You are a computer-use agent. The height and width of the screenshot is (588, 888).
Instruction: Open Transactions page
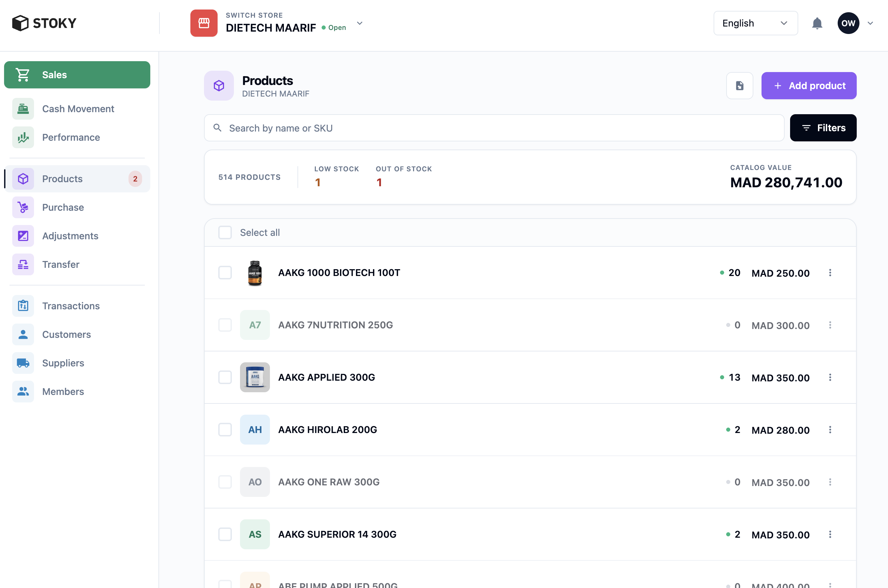tap(77, 306)
